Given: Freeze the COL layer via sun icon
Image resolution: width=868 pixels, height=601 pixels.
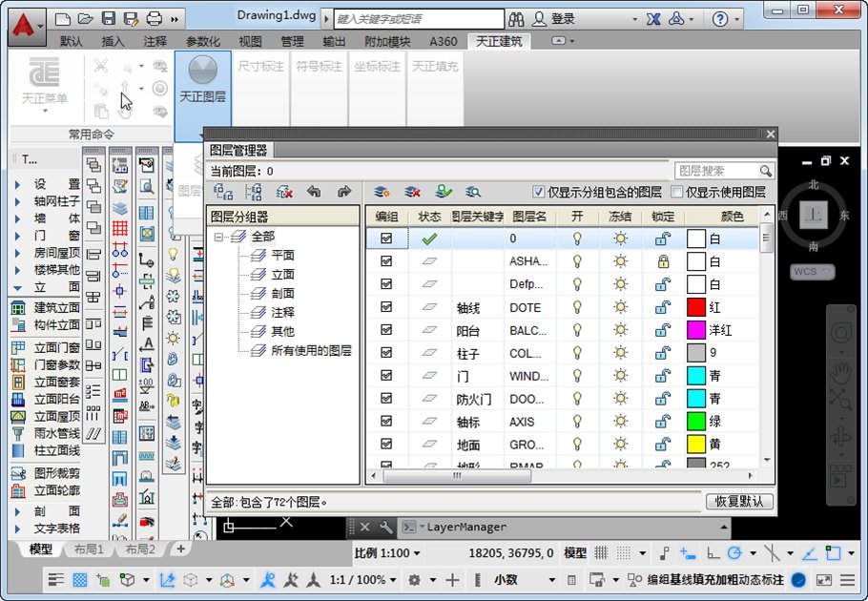Looking at the screenshot, I should 621,353.
